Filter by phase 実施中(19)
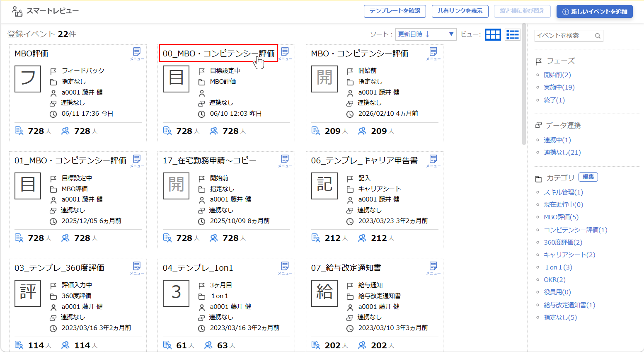 pos(559,87)
